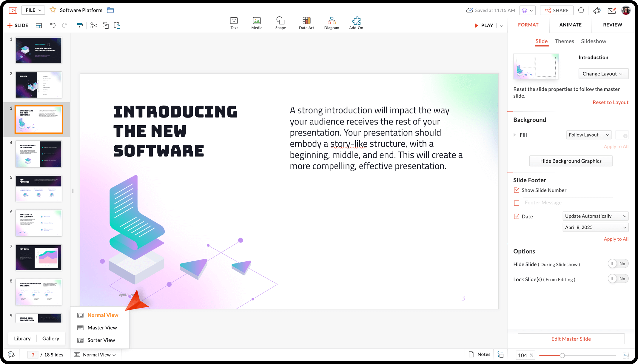Open the Change Layout dropdown
The height and width of the screenshot is (364, 638).
click(x=603, y=74)
